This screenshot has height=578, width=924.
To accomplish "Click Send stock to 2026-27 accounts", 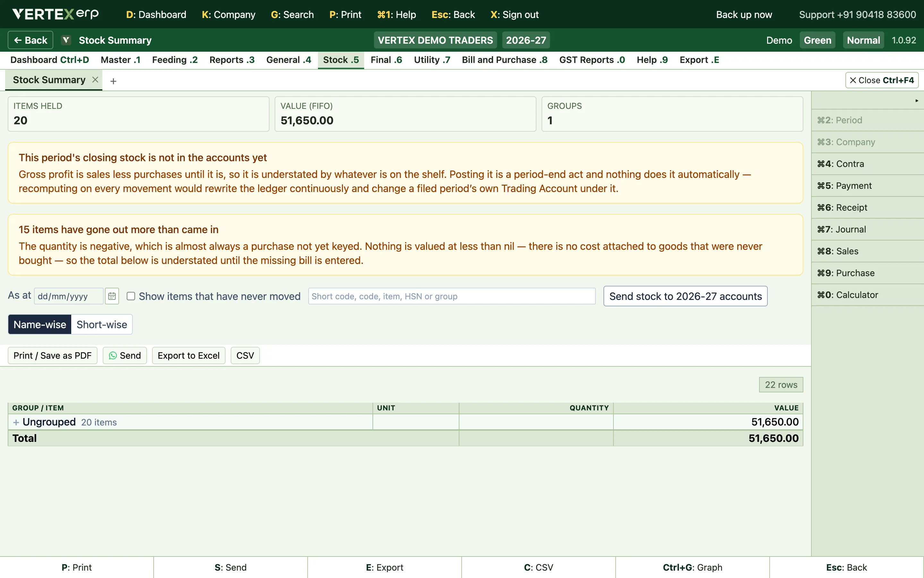I will pos(685,296).
